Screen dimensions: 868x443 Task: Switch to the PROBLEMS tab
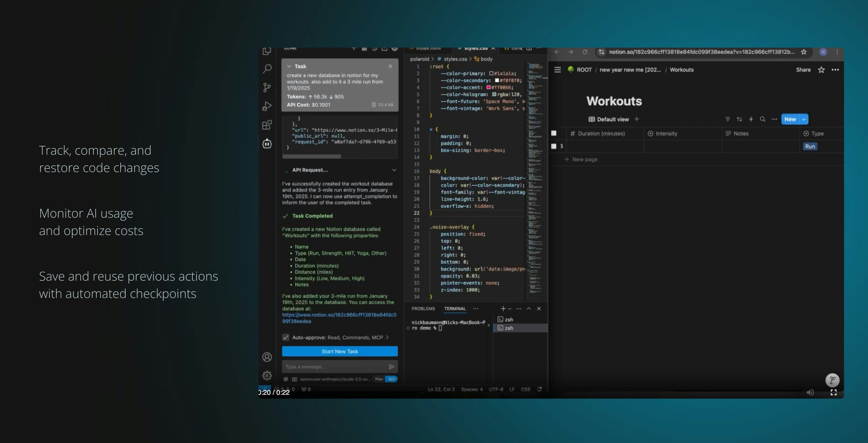[423, 309]
